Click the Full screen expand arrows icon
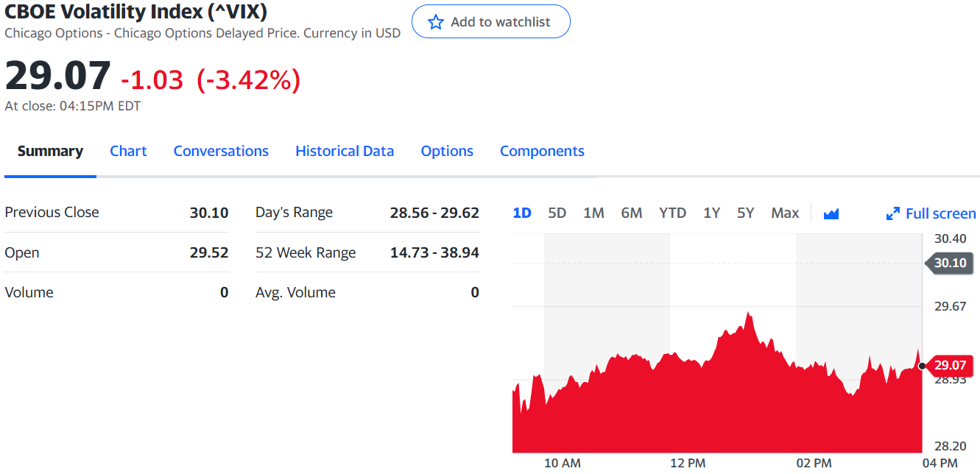Screen dimensions: 980x474 (x=893, y=213)
